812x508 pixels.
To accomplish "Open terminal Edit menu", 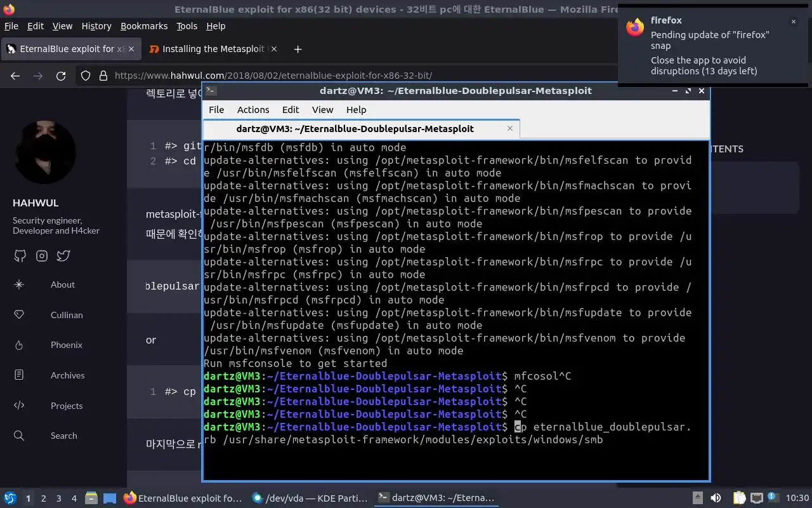I will pos(291,110).
